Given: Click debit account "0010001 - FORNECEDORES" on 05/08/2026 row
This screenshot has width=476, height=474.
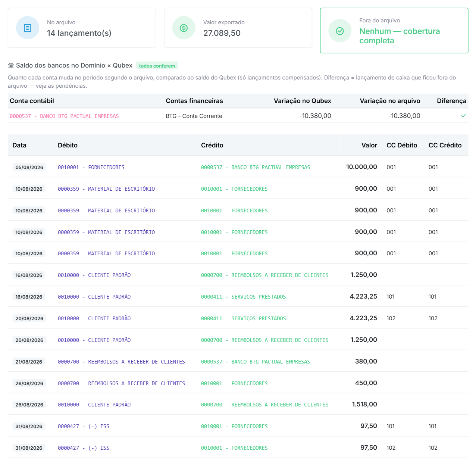Looking at the screenshot, I should pyautogui.click(x=91, y=167).
